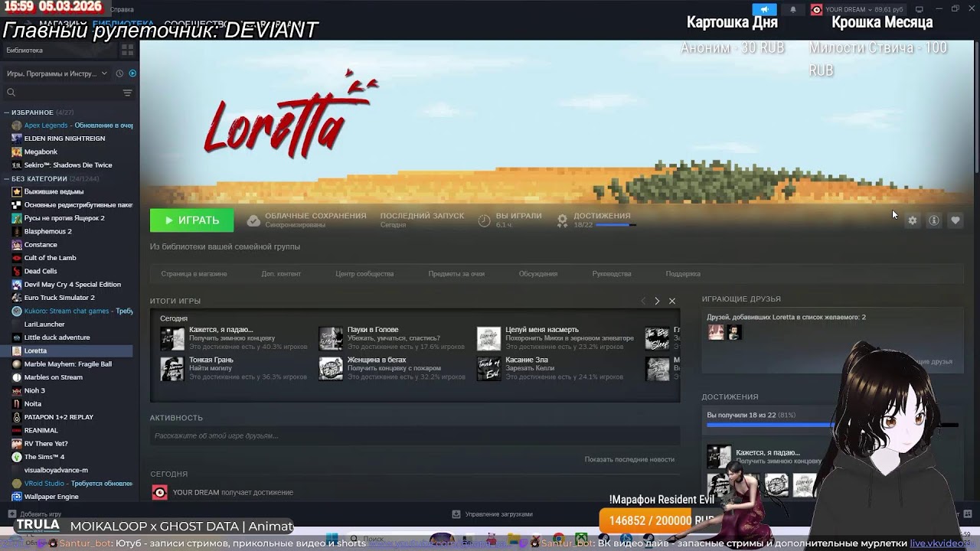Toggle library grid view icon
Viewport: 980px width, 551px height.
pyautogui.click(x=127, y=50)
